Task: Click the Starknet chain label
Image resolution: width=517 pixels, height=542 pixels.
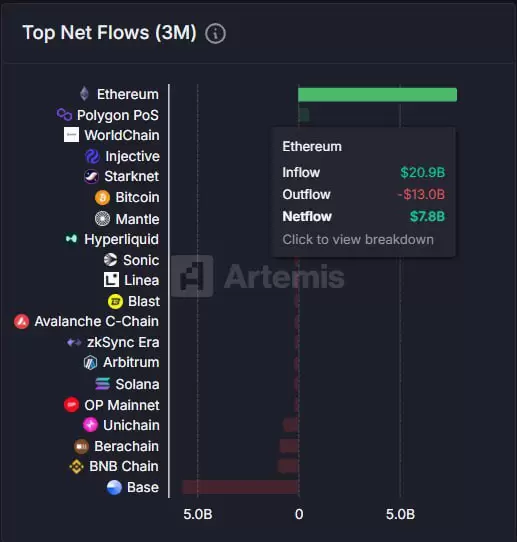Action: point(132,176)
